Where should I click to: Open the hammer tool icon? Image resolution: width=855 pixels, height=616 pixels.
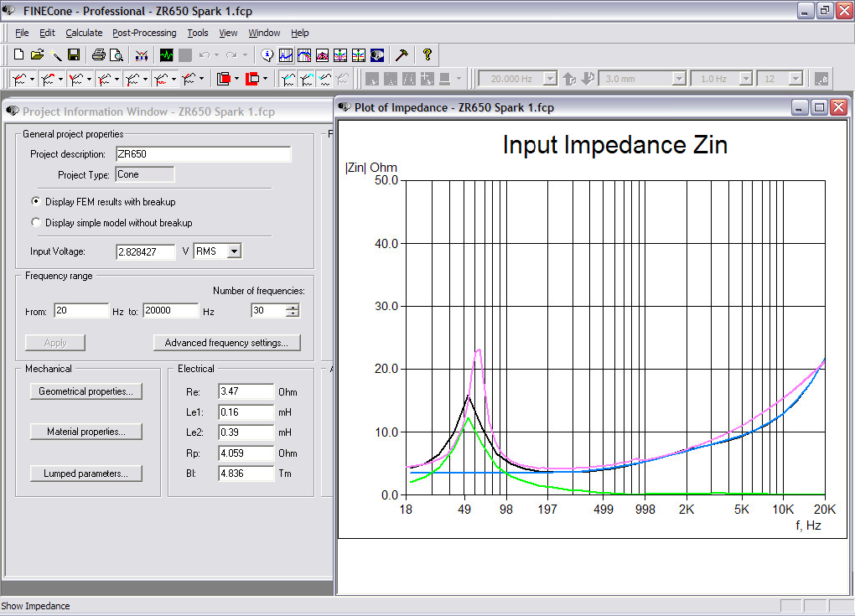(402, 54)
